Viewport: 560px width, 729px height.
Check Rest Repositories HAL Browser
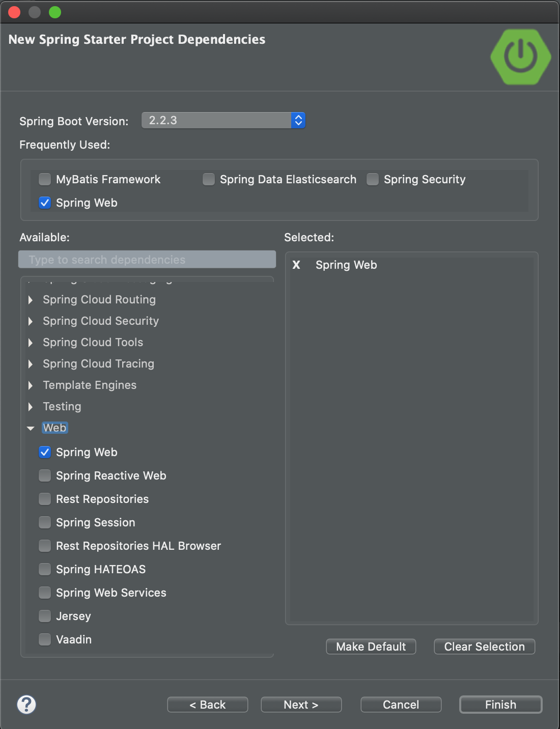point(45,546)
